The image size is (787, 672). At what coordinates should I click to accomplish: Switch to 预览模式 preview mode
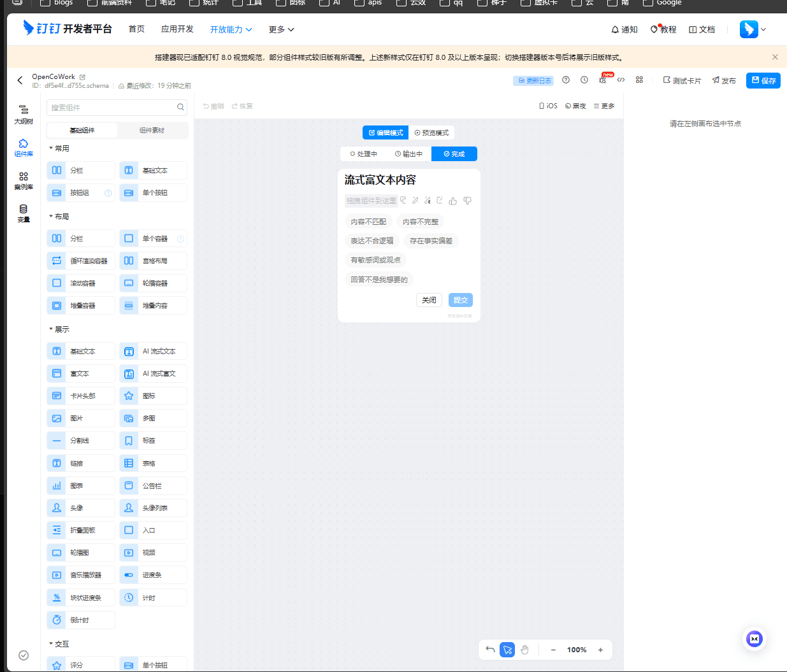pyautogui.click(x=432, y=132)
